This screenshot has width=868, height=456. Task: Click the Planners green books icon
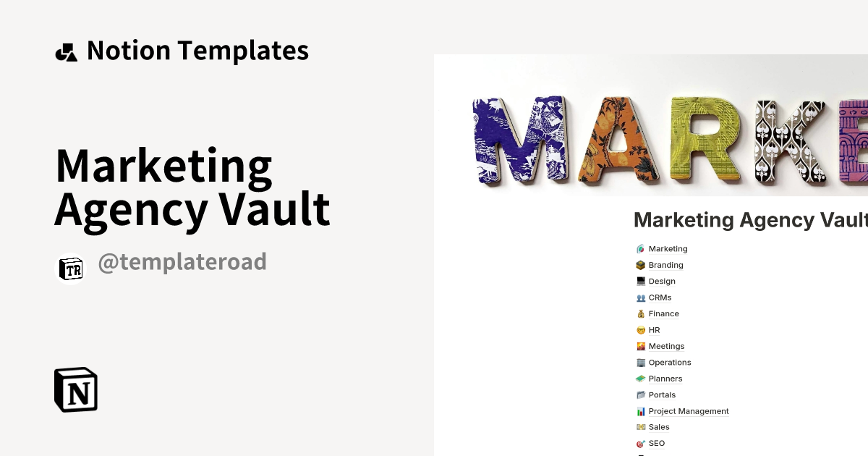640,379
